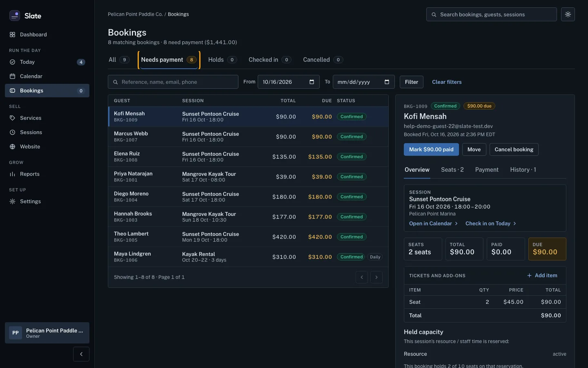Open the Sessions page in the sidebar
Viewport: 588px width, 368px height.
(x=47, y=132)
